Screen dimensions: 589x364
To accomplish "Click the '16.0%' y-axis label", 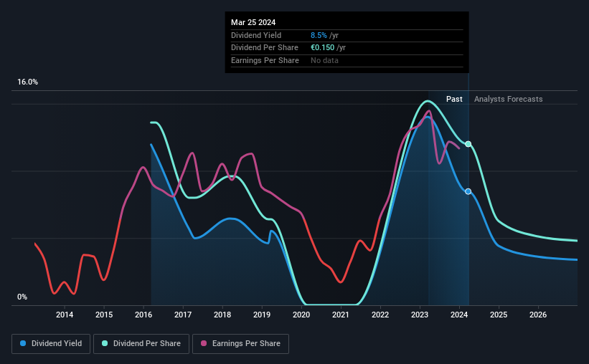I will [27, 82].
